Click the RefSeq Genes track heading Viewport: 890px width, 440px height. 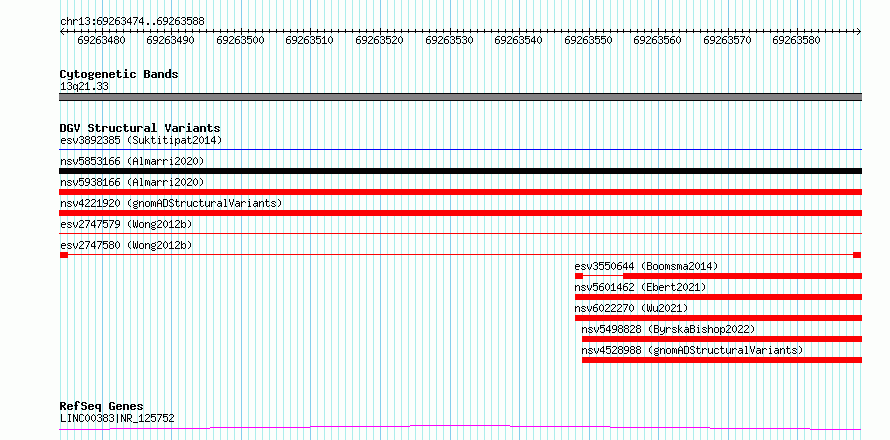pyautogui.click(x=101, y=407)
